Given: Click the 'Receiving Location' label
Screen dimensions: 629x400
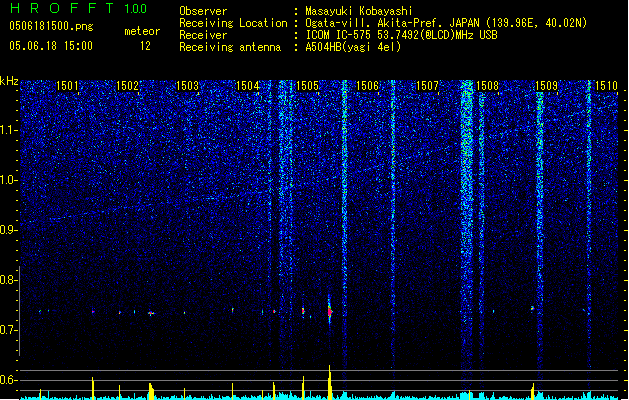Looking at the screenshot, I should pos(233,23).
